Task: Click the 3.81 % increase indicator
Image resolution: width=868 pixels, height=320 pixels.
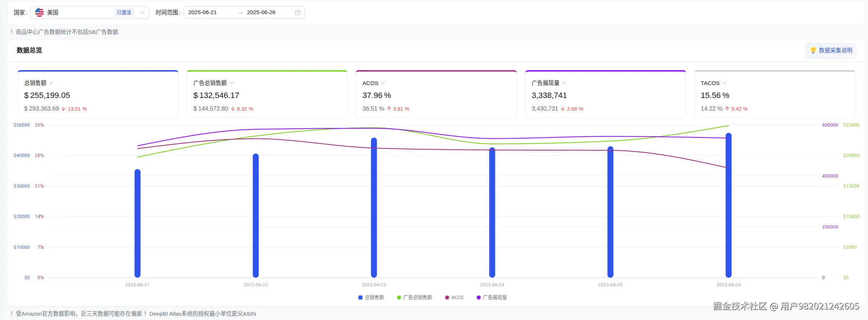Action: [x=398, y=109]
